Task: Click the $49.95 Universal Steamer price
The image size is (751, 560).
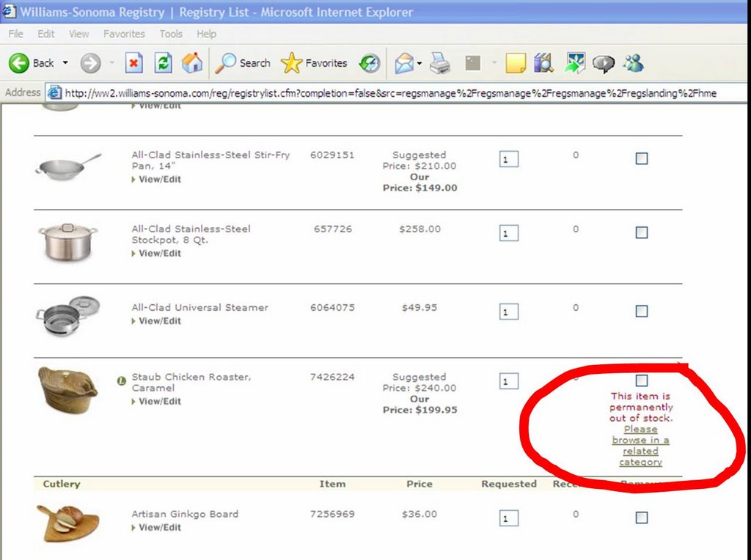Action: coord(420,307)
